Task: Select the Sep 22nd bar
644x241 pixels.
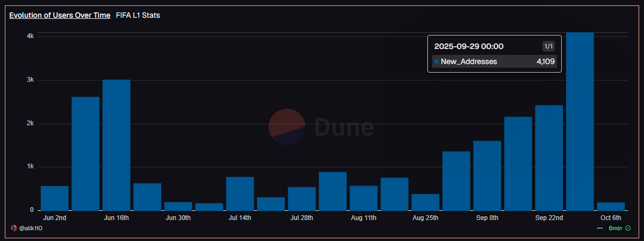Action: 549,158
